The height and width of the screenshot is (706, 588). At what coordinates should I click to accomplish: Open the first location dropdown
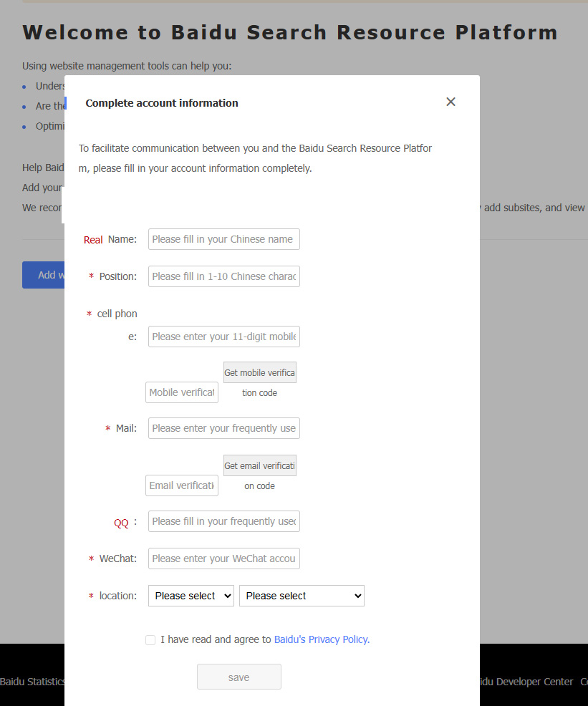point(191,596)
